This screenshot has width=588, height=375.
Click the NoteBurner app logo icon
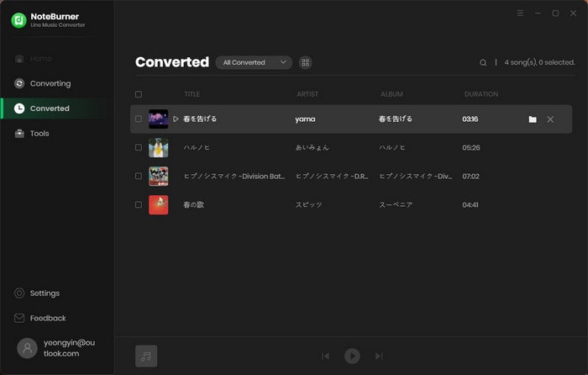(18, 20)
